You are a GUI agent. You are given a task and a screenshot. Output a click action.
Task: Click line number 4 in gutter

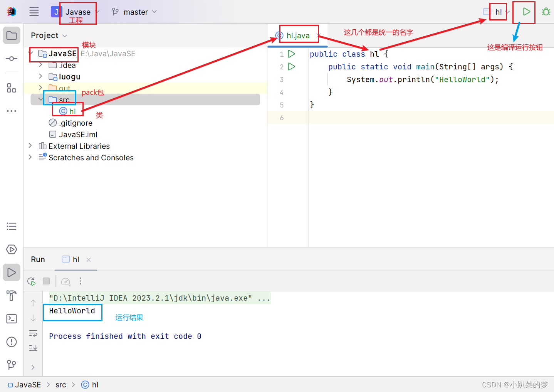[282, 92]
